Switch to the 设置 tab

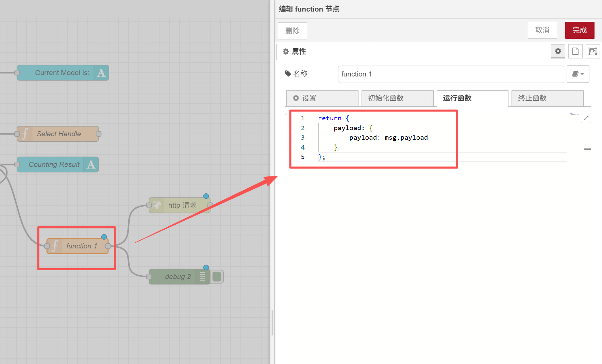coord(322,98)
